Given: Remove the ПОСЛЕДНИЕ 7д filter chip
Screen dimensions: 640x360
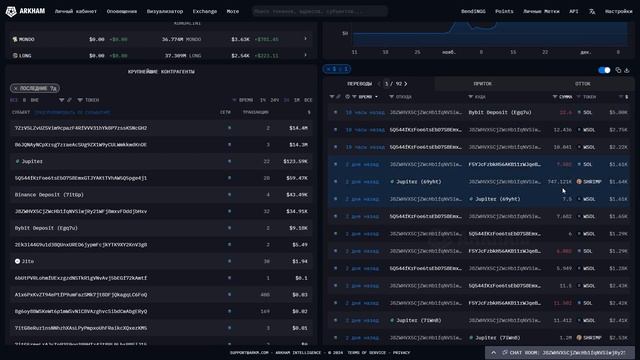Looking at the screenshot, I should pos(16,88).
